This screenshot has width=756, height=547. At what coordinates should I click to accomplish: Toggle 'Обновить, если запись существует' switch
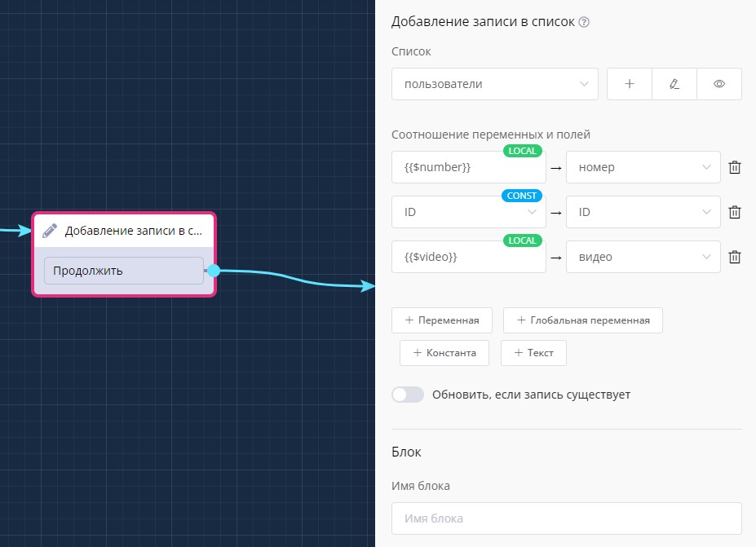[x=408, y=395]
